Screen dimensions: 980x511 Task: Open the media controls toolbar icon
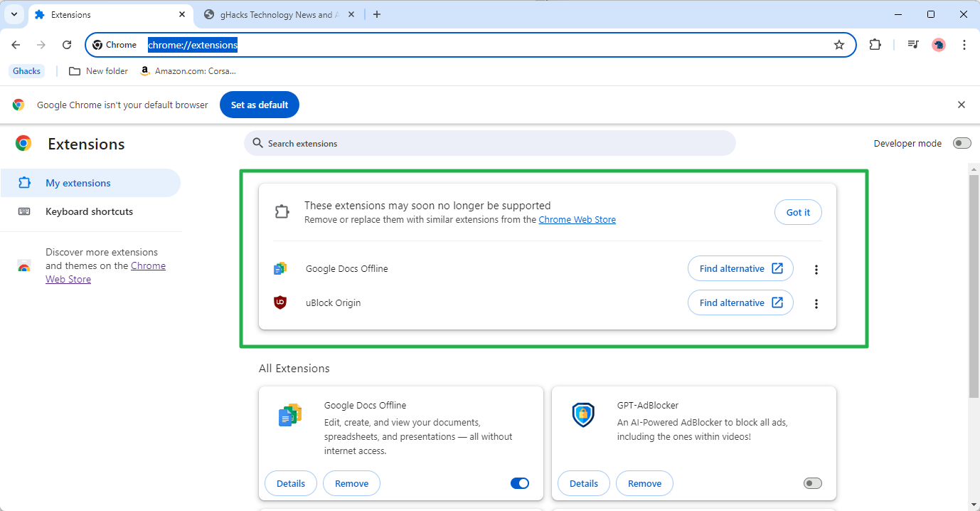coord(913,45)
